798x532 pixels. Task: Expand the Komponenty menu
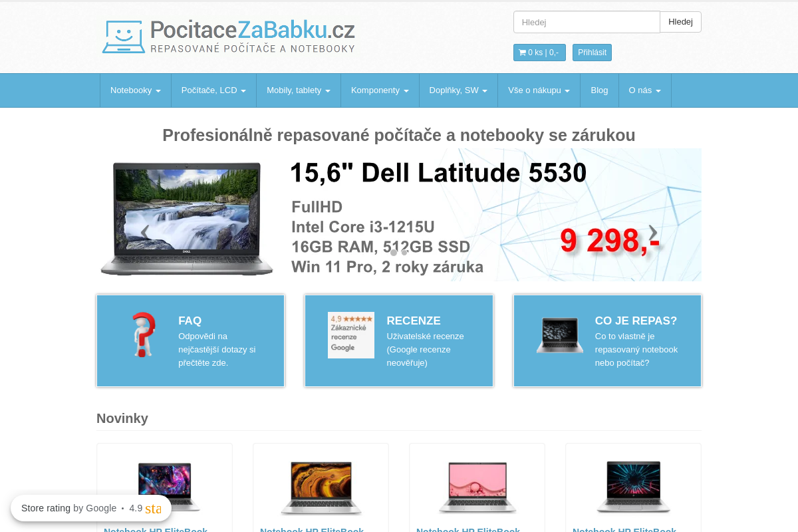click(x=380, y=90)
